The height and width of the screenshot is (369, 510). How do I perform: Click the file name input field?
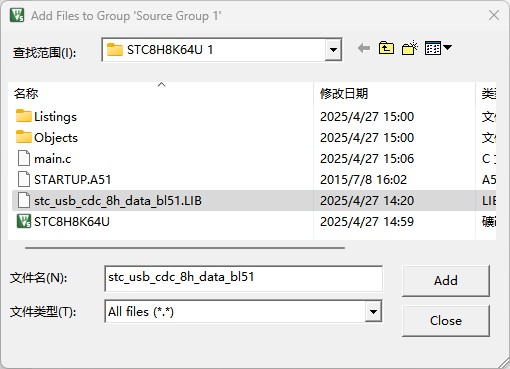pyautogui.click(x=243, y=278)
